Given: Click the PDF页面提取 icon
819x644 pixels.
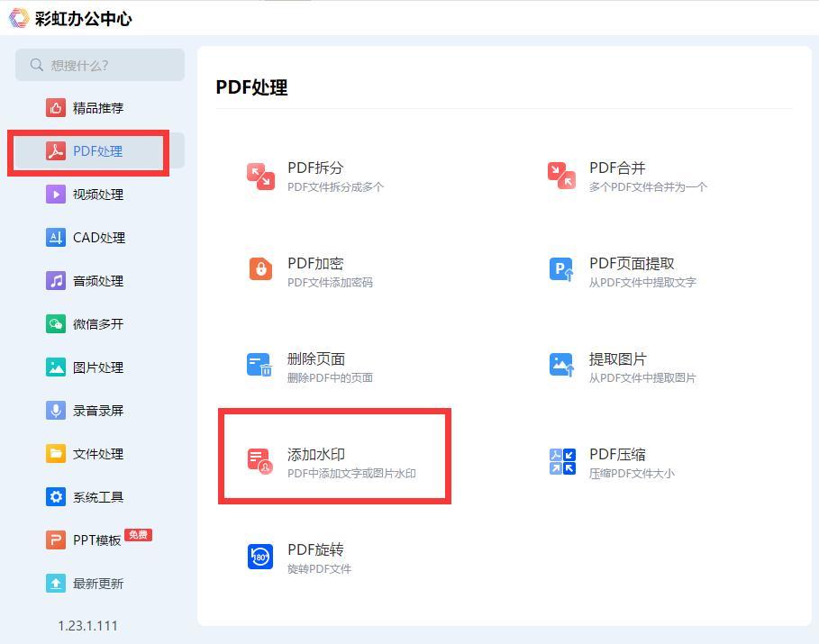Looking at the screenshot, I should pos(561,269).
